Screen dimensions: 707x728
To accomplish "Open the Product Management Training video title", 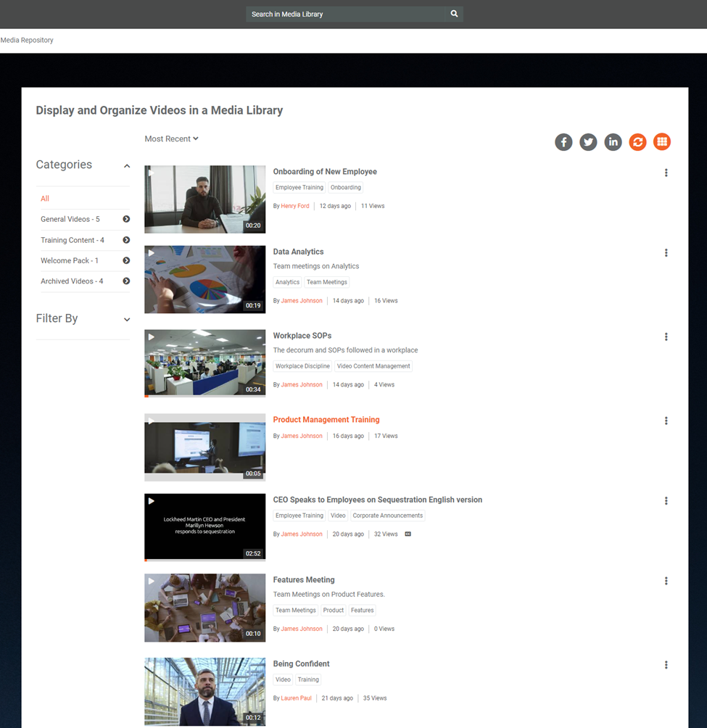I will click(326, 420).
